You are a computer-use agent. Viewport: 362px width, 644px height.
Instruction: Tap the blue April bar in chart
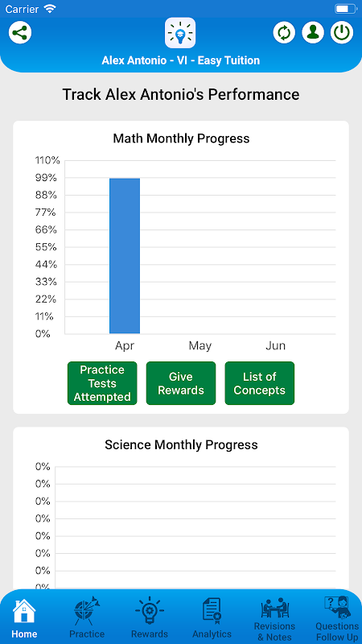125,256
